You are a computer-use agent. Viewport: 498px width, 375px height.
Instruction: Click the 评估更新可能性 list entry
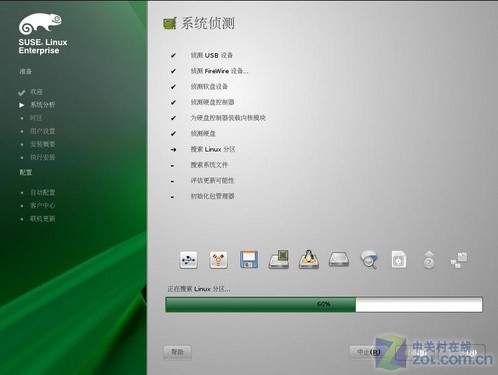212,181
